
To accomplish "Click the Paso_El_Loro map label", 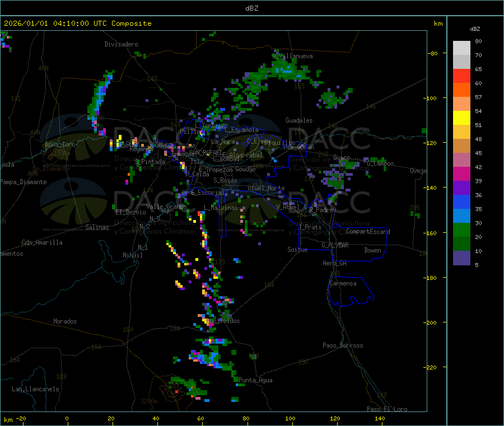I will [x=387, y=409].
